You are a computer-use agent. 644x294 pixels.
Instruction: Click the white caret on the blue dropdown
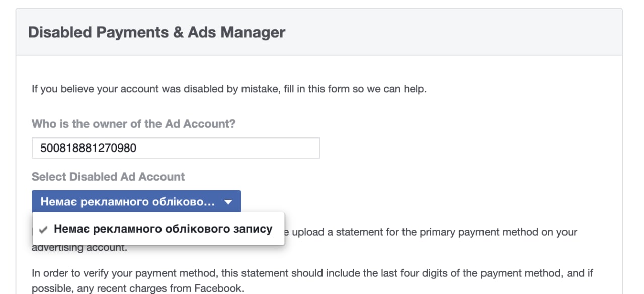(228, 202)
